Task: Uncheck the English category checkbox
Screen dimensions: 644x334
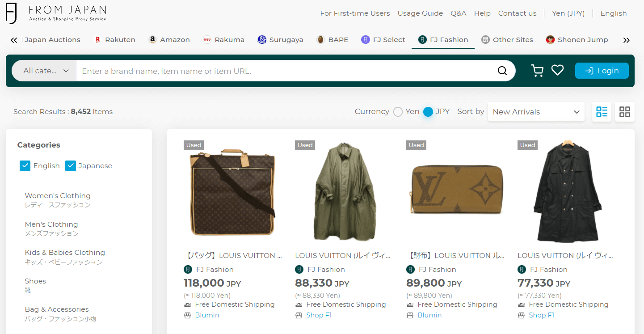Action: (25, 166)
